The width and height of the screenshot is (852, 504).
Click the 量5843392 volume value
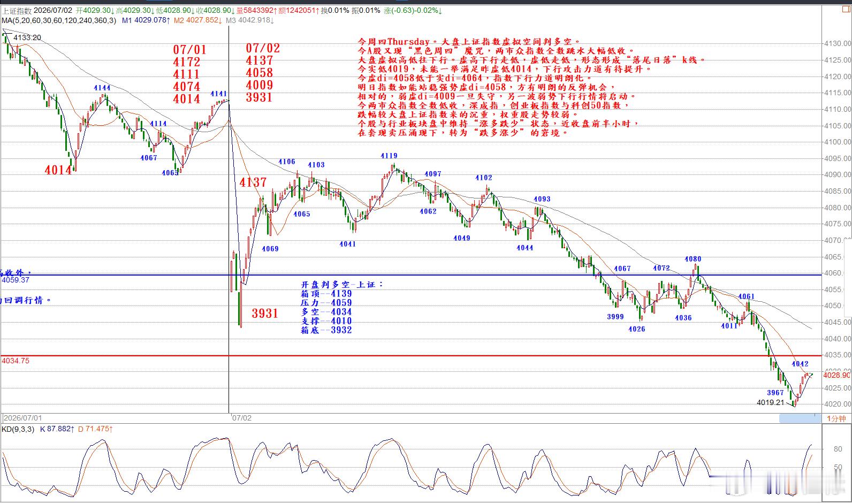coord(256,10)
